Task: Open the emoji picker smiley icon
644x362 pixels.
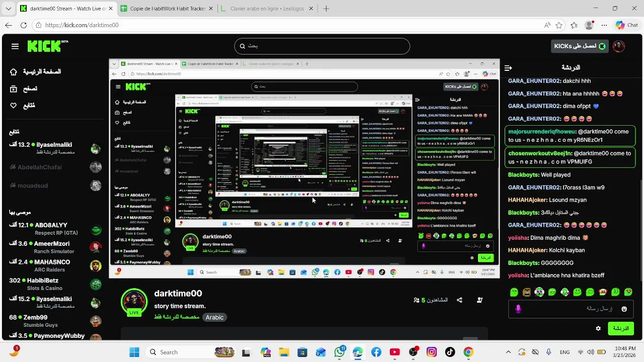Action: [624, 309]
